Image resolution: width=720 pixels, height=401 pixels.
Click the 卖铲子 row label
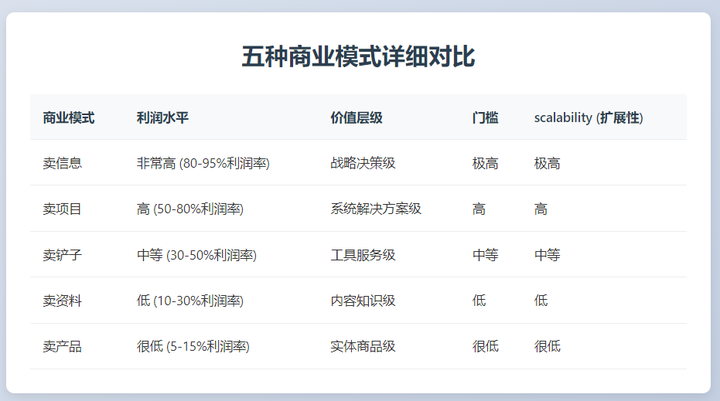pyautogui.click(x=62, y=255)
